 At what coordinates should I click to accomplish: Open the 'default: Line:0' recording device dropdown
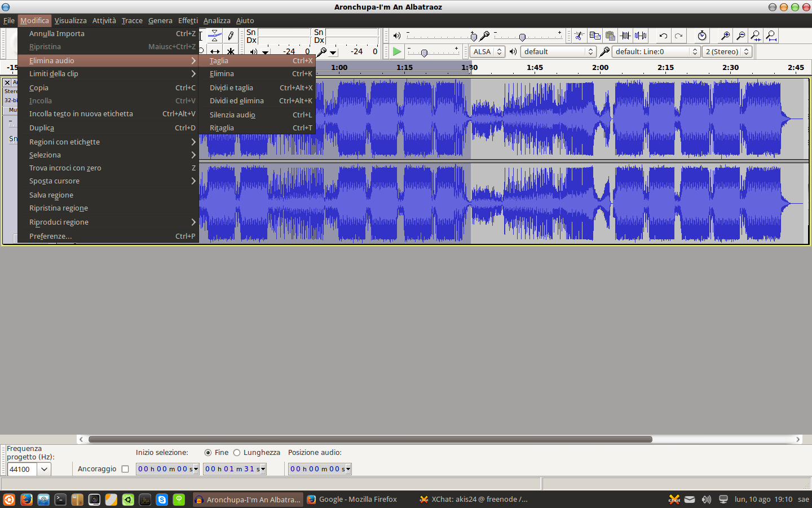click(656, 51)
